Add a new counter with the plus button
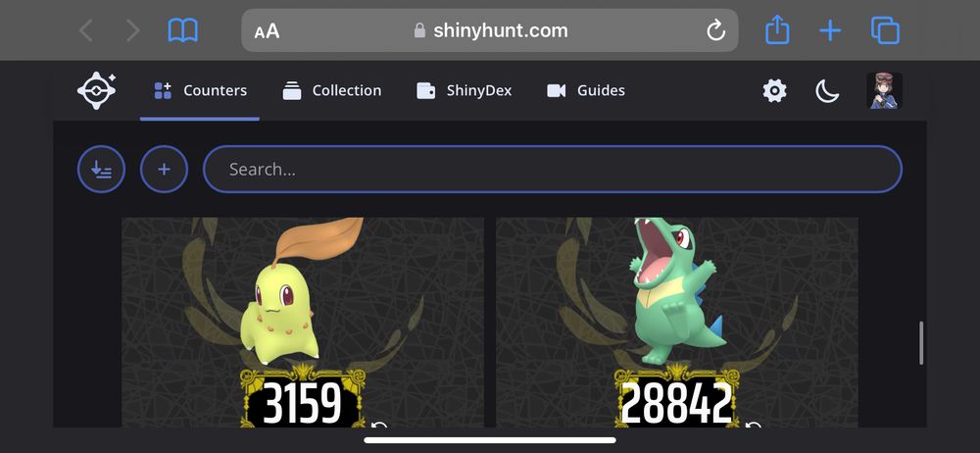 pos(164,169)
